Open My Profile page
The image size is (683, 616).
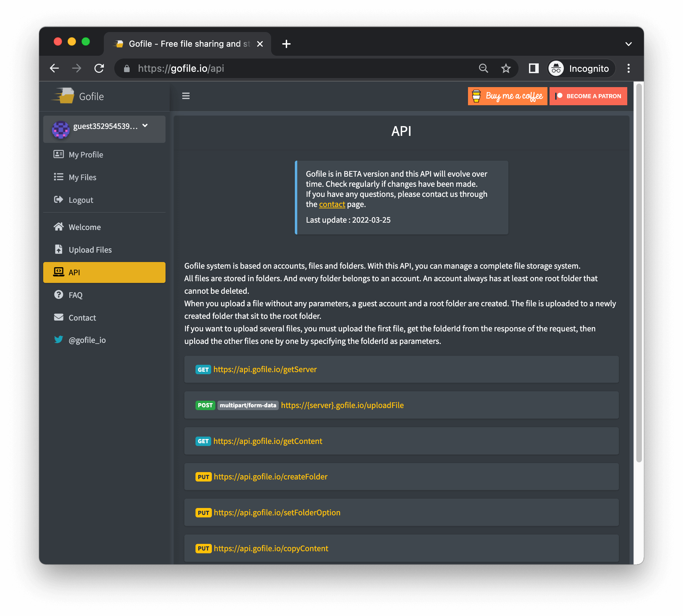point(104,155)
